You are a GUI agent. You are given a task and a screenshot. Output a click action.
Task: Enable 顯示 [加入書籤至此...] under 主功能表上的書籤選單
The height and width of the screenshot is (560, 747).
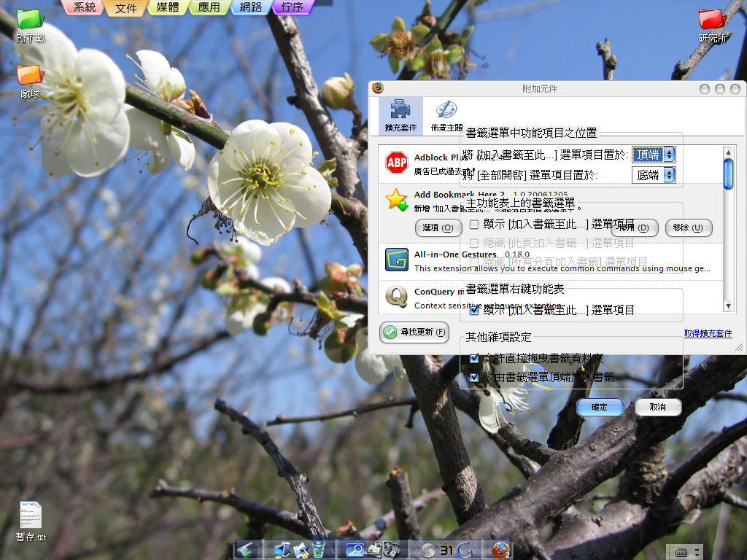coord(474,224)
